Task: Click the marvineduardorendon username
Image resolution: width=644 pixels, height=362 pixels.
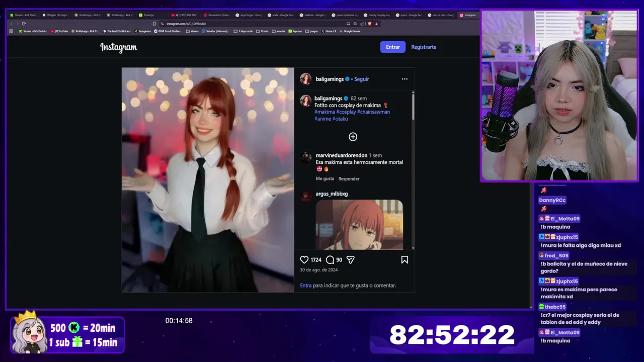Action: point(341,155)
